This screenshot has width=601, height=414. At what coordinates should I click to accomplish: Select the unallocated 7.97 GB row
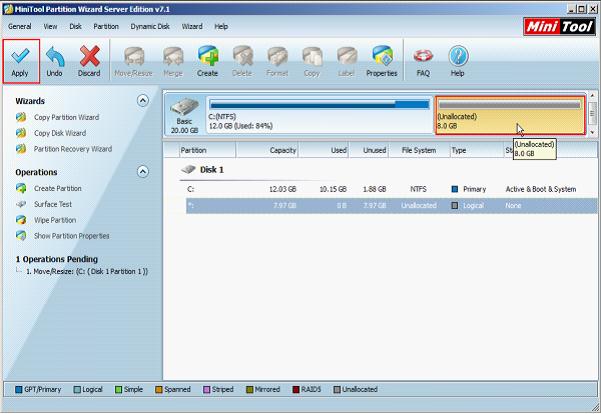click(x=391, y=205)
